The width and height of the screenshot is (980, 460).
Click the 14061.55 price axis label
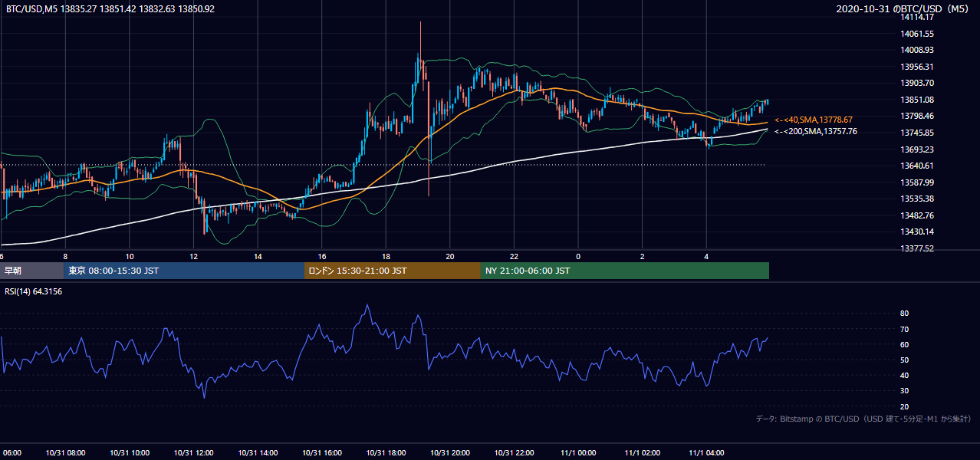[x=918, y=34]
